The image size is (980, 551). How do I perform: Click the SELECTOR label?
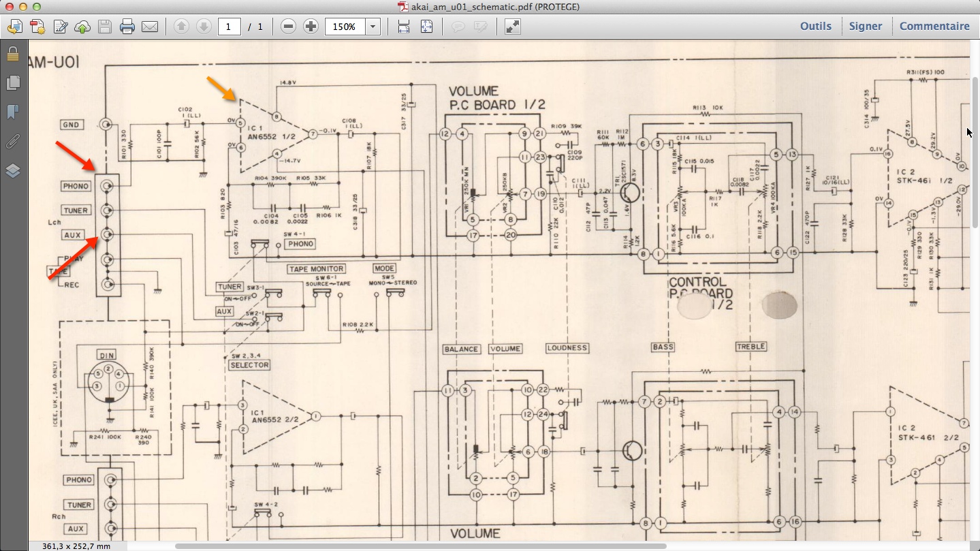click(x=249, y=365)
